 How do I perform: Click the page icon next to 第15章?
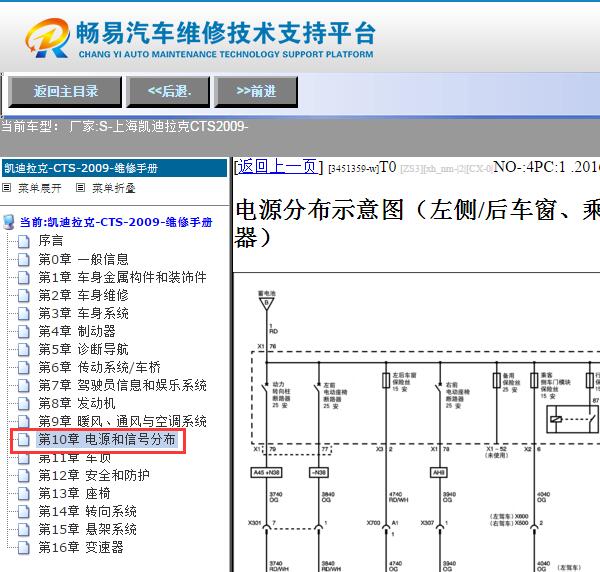tap(24, 529)
